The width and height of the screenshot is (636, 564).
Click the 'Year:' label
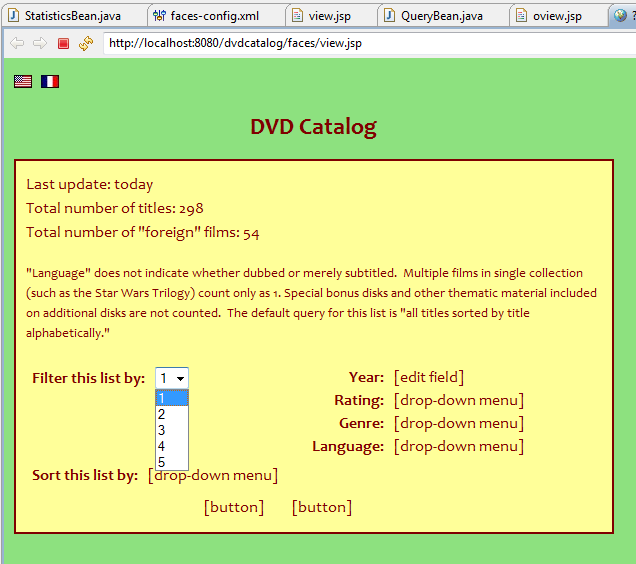pyautogui.click(x=366, y=377)
